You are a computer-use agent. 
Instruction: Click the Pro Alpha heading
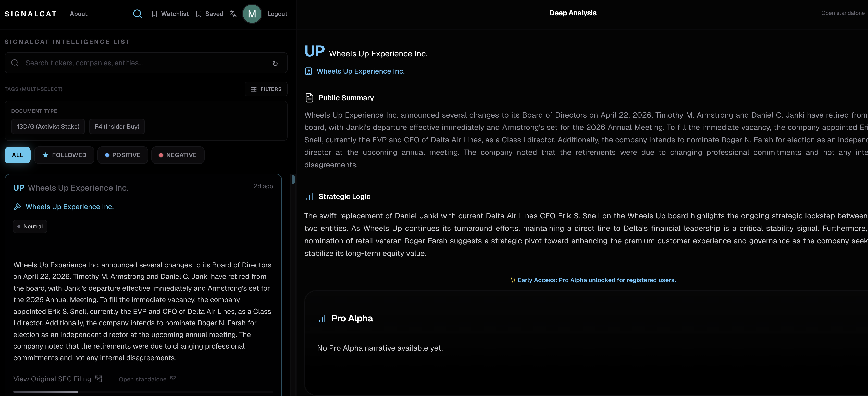pos(352,318)
